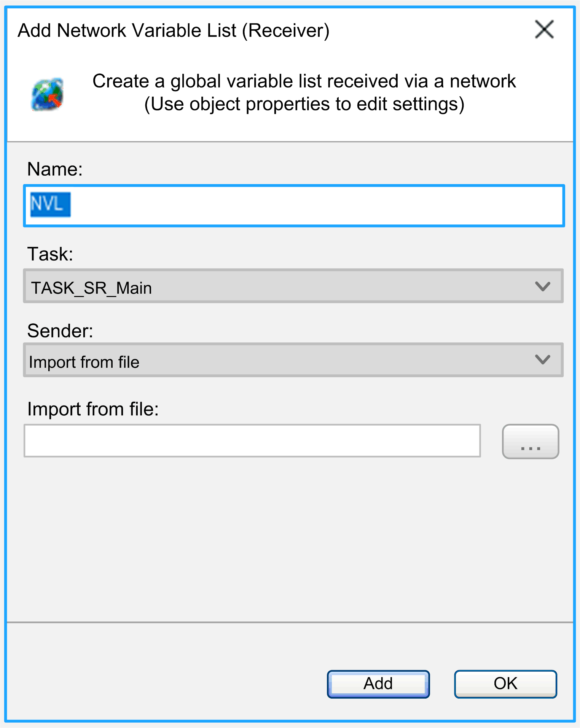This screenshot has height=728, width=580.
Task: Expand the Task combo box via its chevron
Action: 543,286
